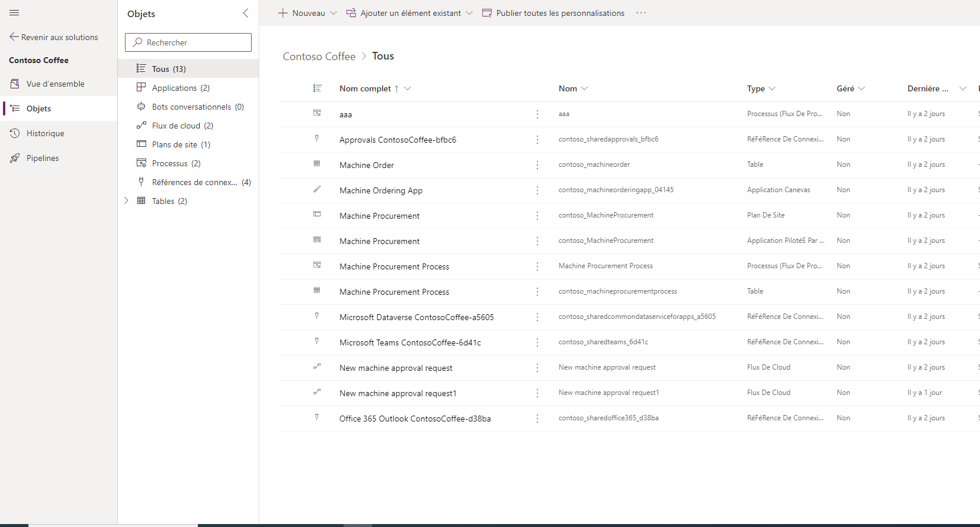980x527 pixels.
Task: Open the hamburger navigation menu
Action: tap(15, 12)
